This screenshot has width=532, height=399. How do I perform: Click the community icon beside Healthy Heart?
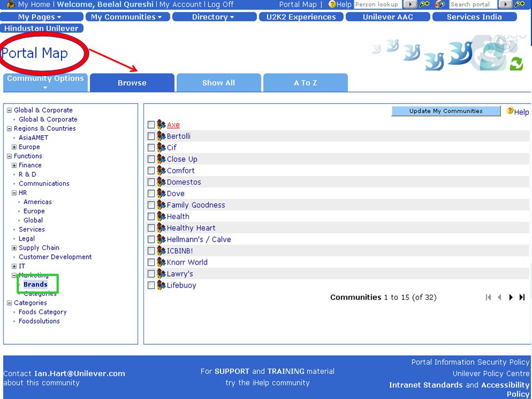click(x=161, y=228)
